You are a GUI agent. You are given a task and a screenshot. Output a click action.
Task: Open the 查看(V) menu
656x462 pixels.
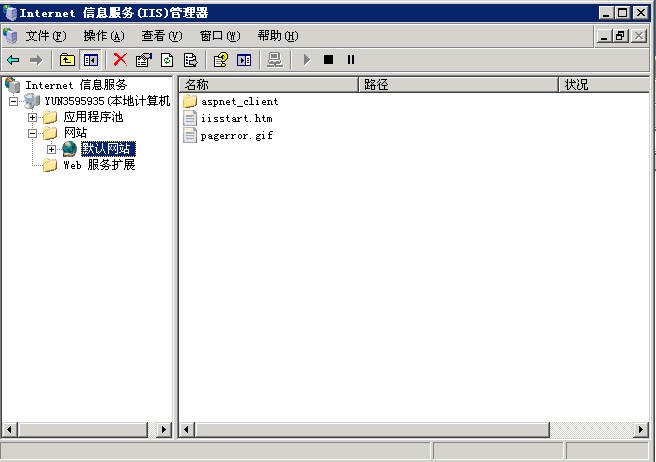pos(162,36)
